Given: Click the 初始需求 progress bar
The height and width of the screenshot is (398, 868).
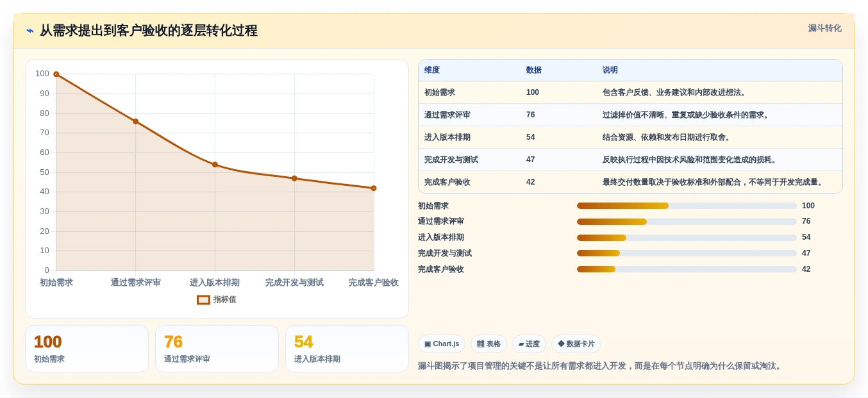Looking at the screenshot, I should [x=687, y=206].
